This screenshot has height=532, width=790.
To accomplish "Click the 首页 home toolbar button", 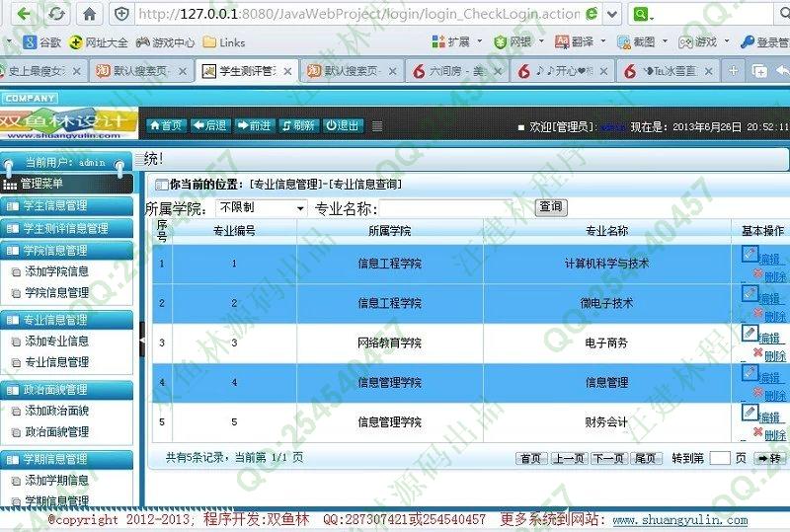I will 166,125.
